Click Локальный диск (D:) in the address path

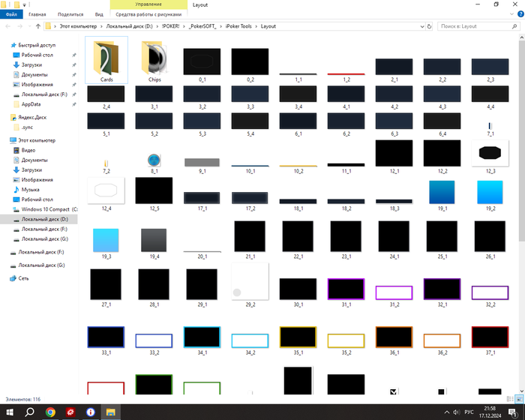pyautogui.click(x=129, y=26)
